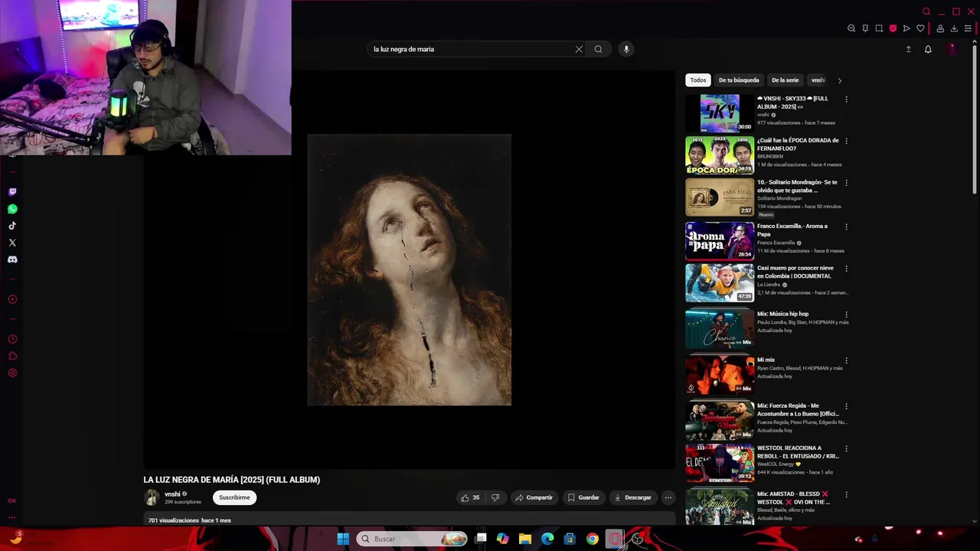Screen dimensions: 980x551
Task: Like the video with thumbs up
Action: pos(470,497)
